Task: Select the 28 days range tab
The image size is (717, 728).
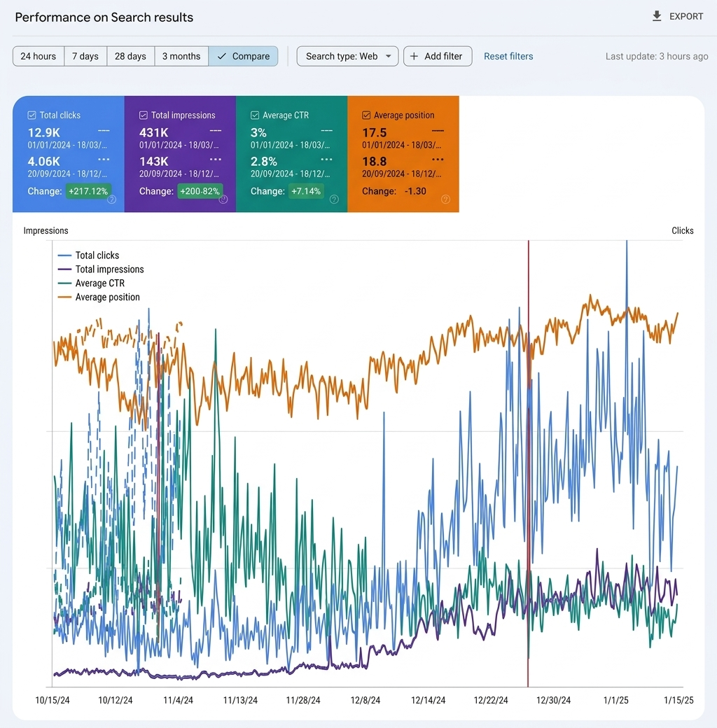Action: pyautogui.click(x=130, y=56)
